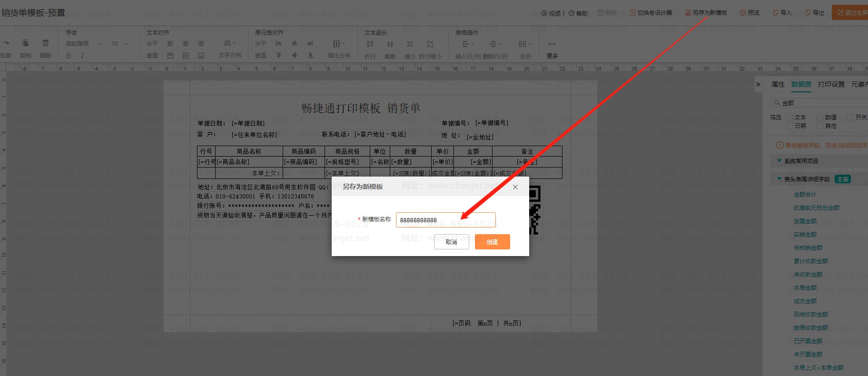The width and height of the screenshot is (868, 376).
Task: Click the truncate (截断) icon
Action: point(390,44)
